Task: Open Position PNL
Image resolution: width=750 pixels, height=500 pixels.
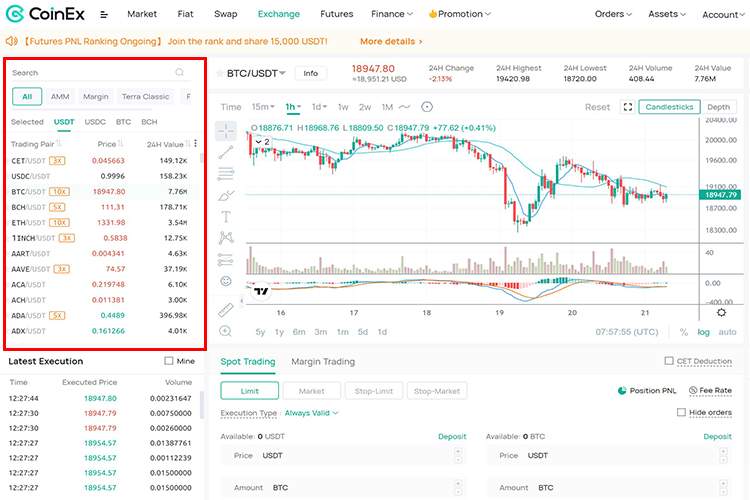Action: (x=647, y=390)
